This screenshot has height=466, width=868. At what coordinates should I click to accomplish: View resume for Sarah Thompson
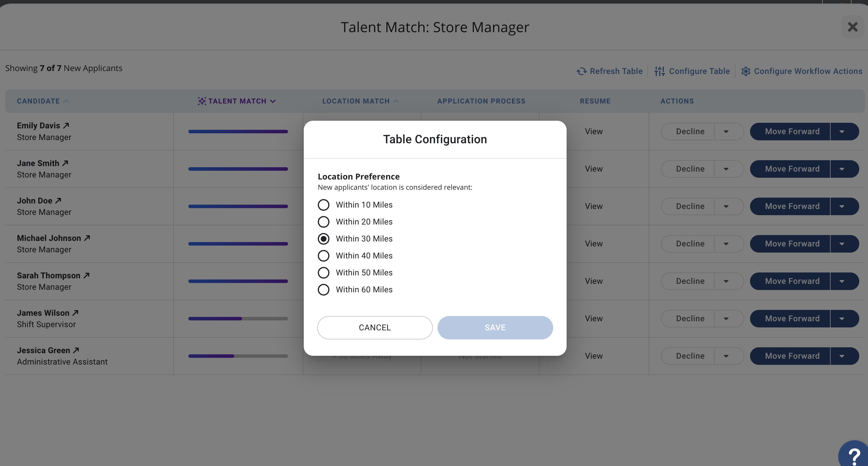tap(594, 281)
